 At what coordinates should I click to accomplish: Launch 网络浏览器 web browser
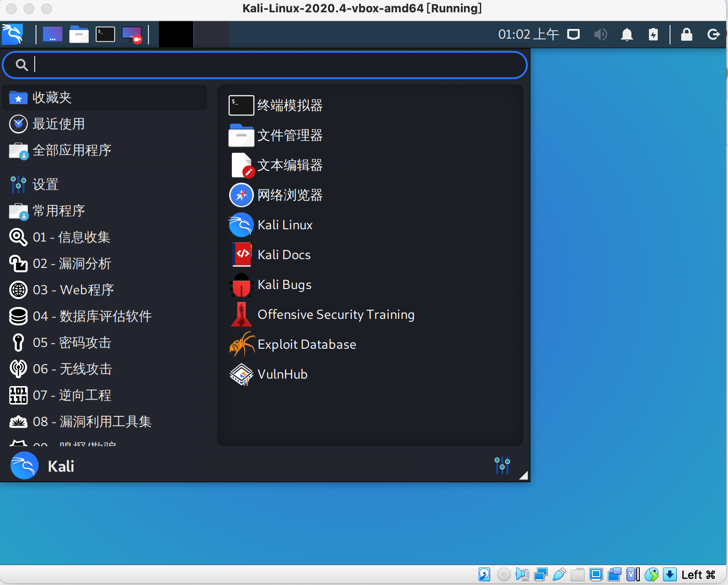tap(370, 195)
